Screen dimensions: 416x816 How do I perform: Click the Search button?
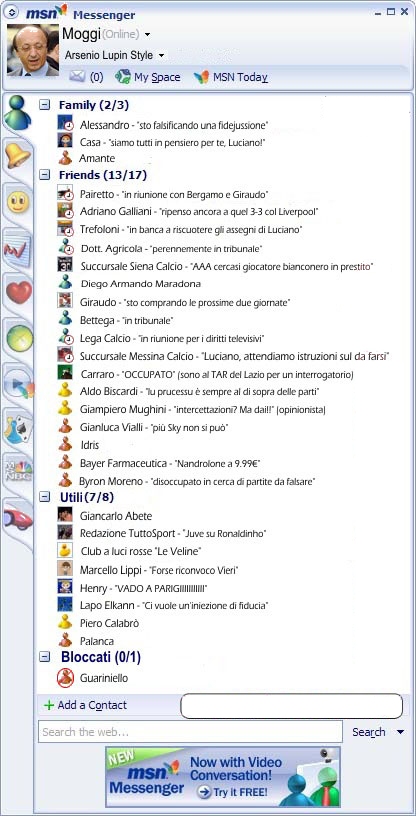click(x=369, y=732)
